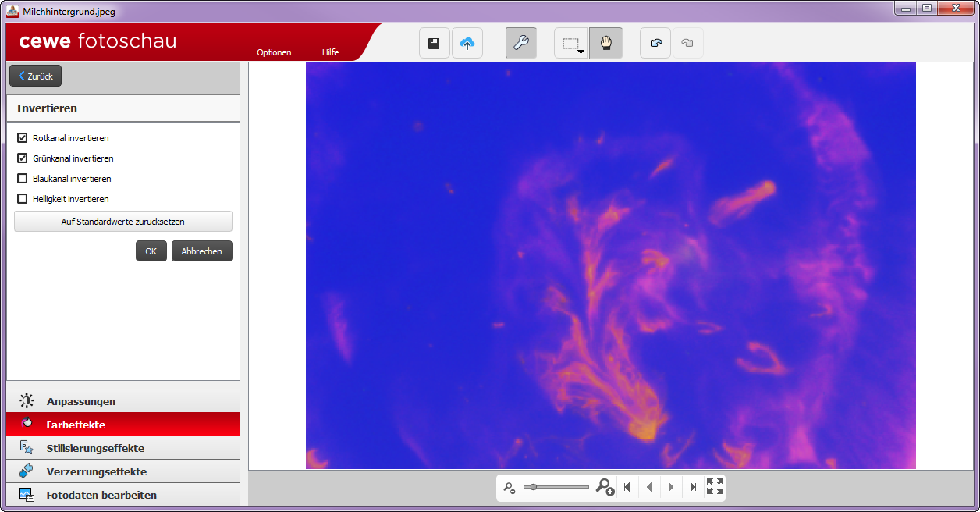Expand the Fotodaten bearbeiten section
Image resolution: width=980 pixels, height=512 pixels.
123,495
